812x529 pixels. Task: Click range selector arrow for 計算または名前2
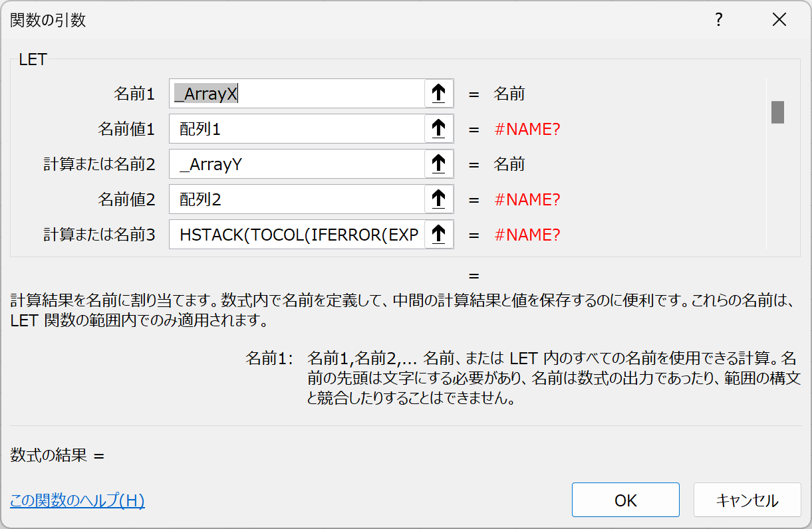439,164
